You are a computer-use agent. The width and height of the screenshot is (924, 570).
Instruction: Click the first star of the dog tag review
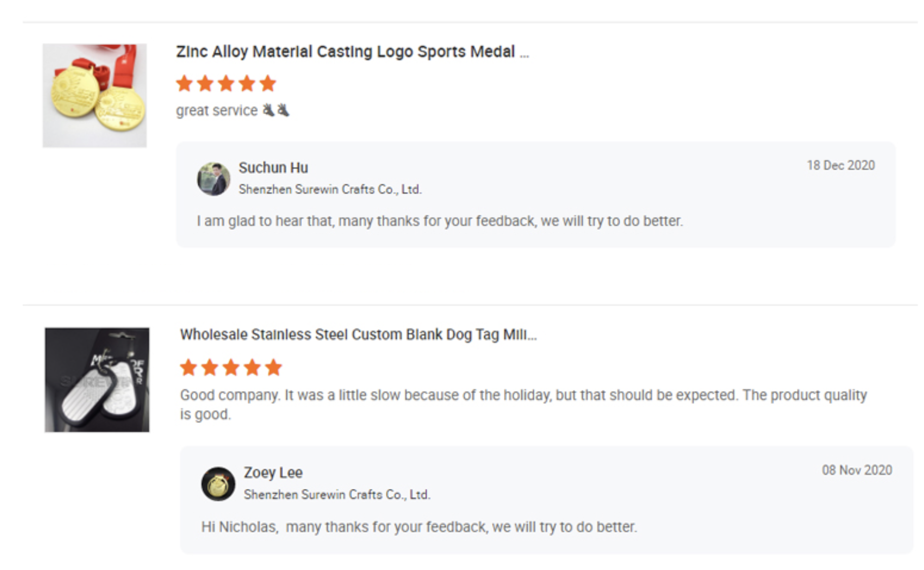[x=189, y=367]
